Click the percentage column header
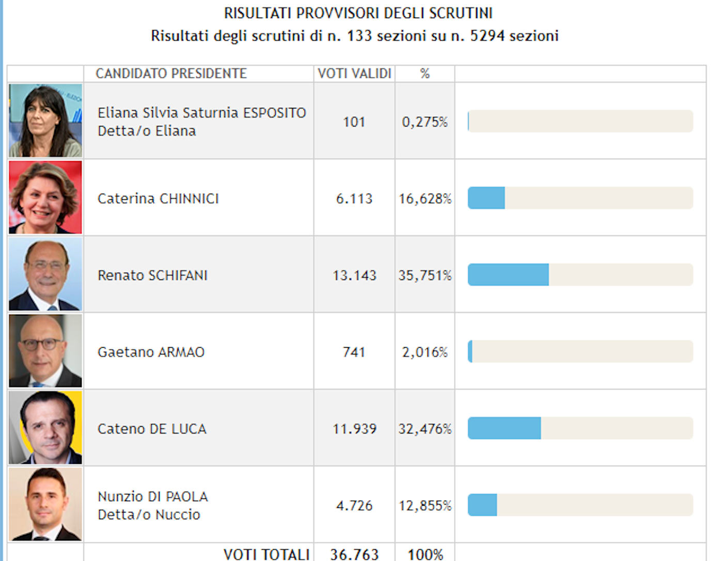Screen dimensions: 728x561 [425, 73]
